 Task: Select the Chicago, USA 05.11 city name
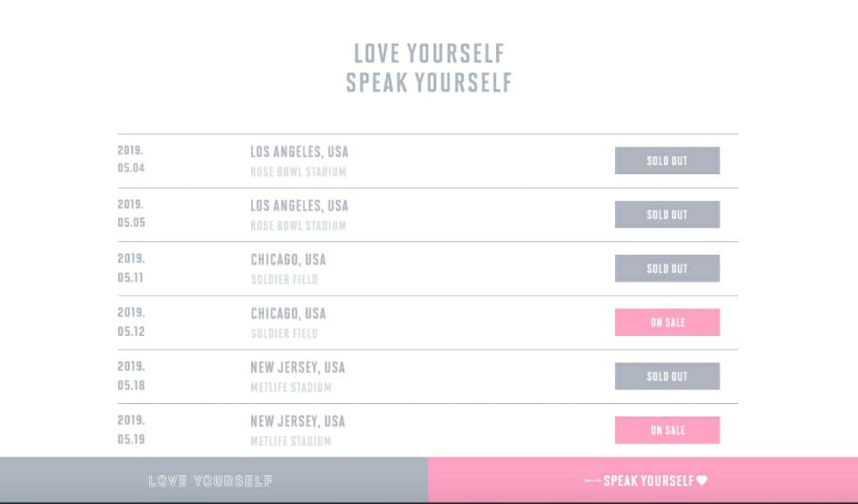(289, 259)
